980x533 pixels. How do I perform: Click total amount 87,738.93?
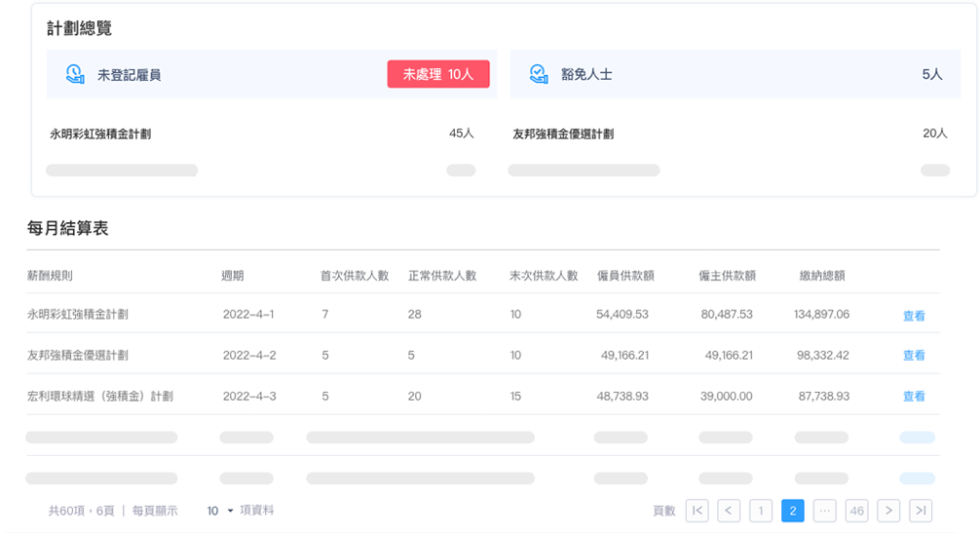point(824,397)
